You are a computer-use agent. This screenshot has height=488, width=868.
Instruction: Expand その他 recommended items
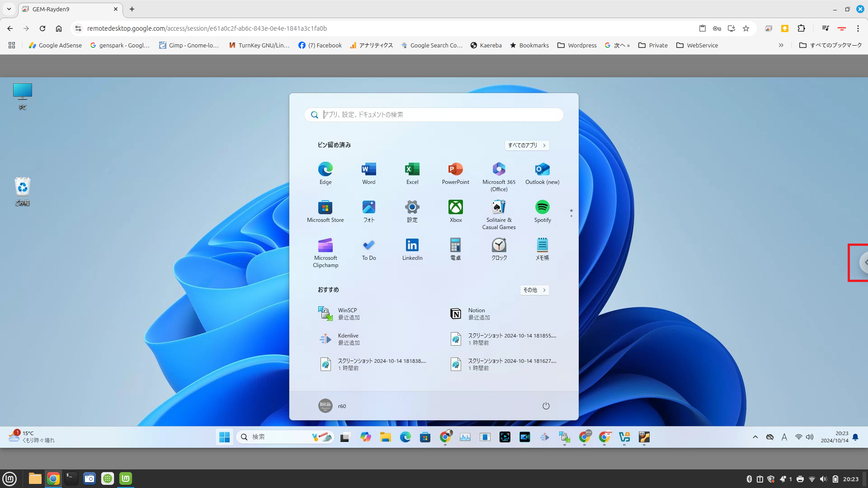534,290
